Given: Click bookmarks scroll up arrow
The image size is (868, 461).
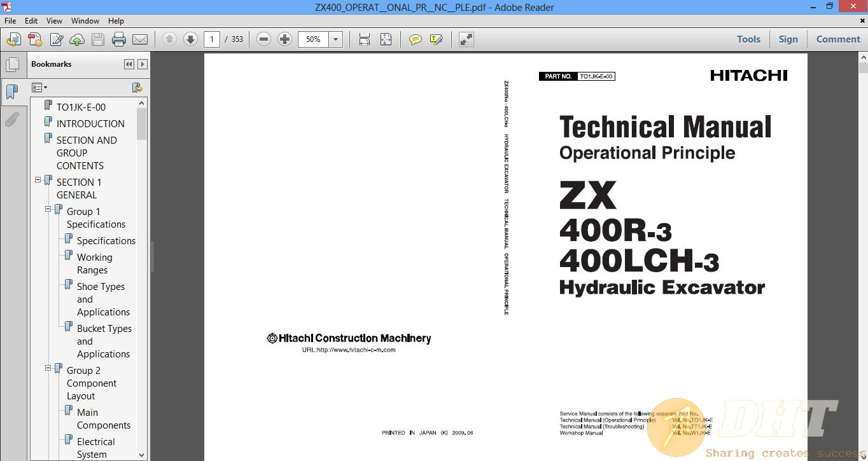Looking at the screenshot, I should [x=141, y=103].
